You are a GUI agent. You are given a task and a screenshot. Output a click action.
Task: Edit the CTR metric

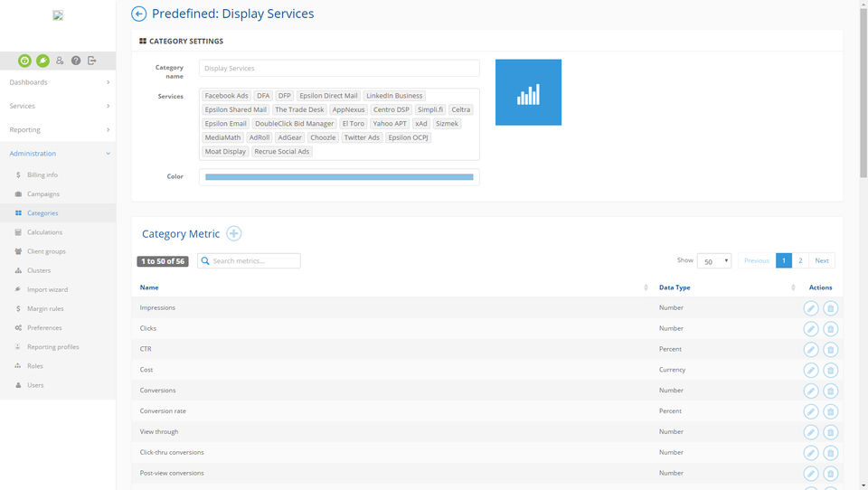[x=810, y=349]
